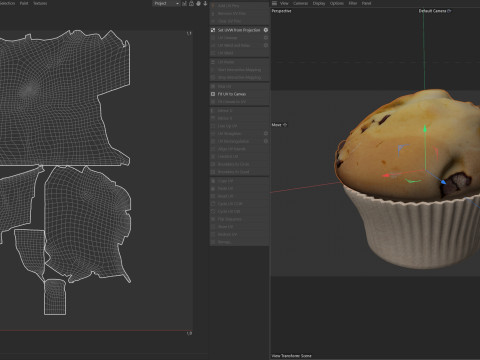Open the viewport Filter menu
The width and height of the screenshot is (480, 360).
pos(353,3)
